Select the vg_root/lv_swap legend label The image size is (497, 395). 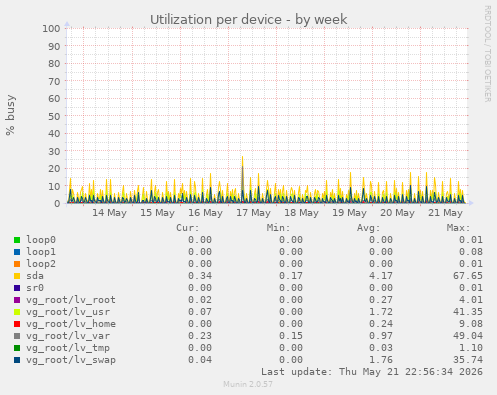point(71,360)
